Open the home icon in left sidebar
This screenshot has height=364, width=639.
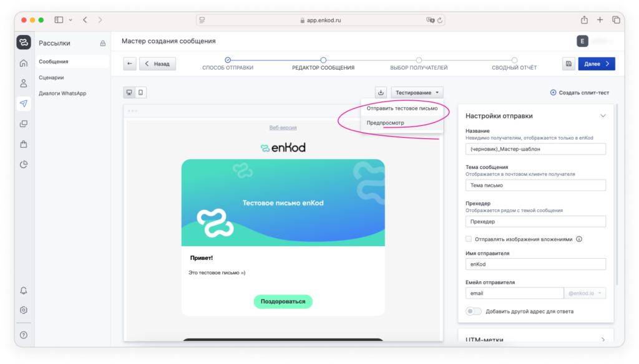(24, 63)
